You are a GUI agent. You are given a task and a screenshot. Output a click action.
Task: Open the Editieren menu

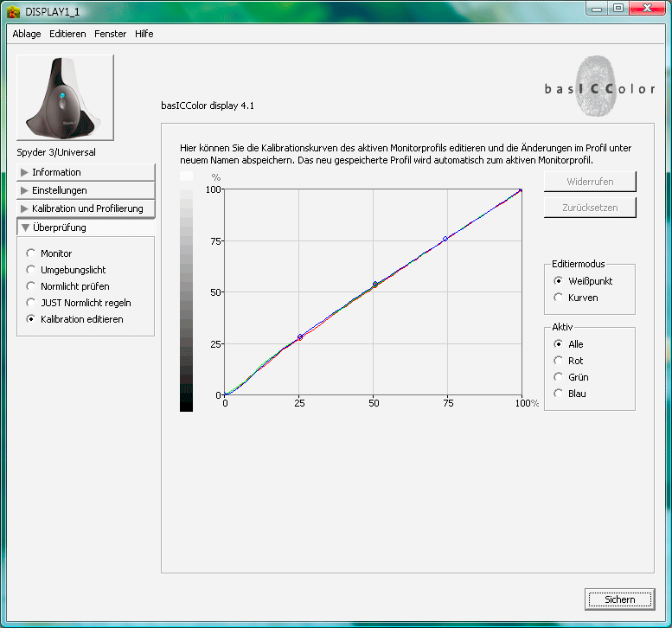(x=67, y=34)
